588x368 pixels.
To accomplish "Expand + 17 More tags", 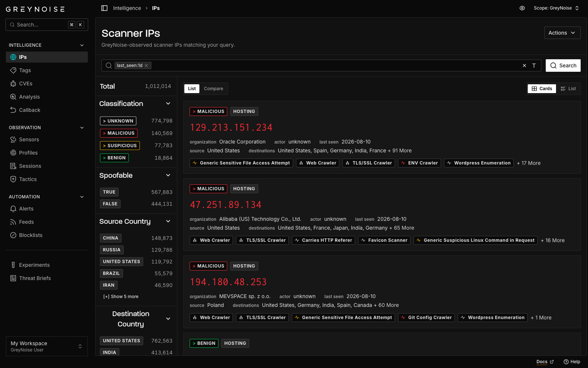I will [x=528, y=163].
